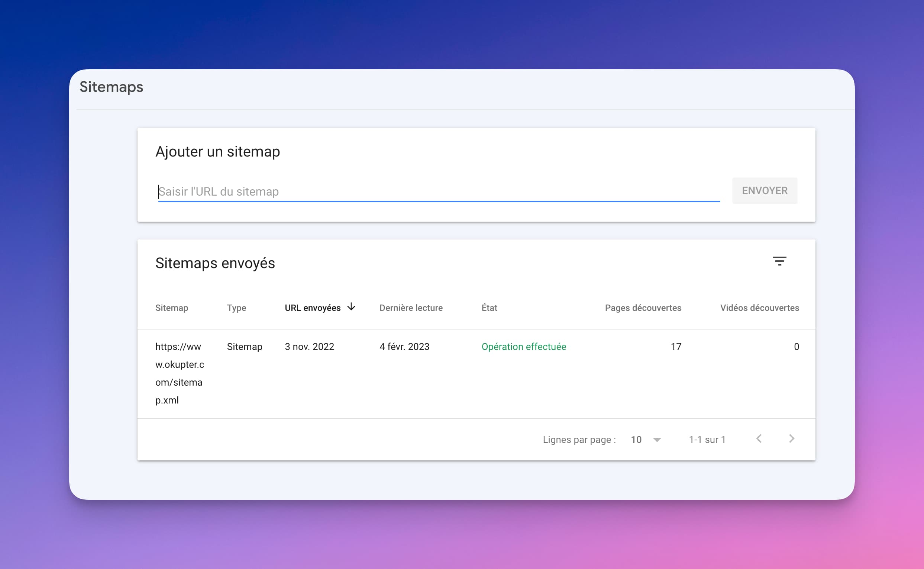Sort by URL envoyées column header
This screenshot has width=924, height=569.
313,308
